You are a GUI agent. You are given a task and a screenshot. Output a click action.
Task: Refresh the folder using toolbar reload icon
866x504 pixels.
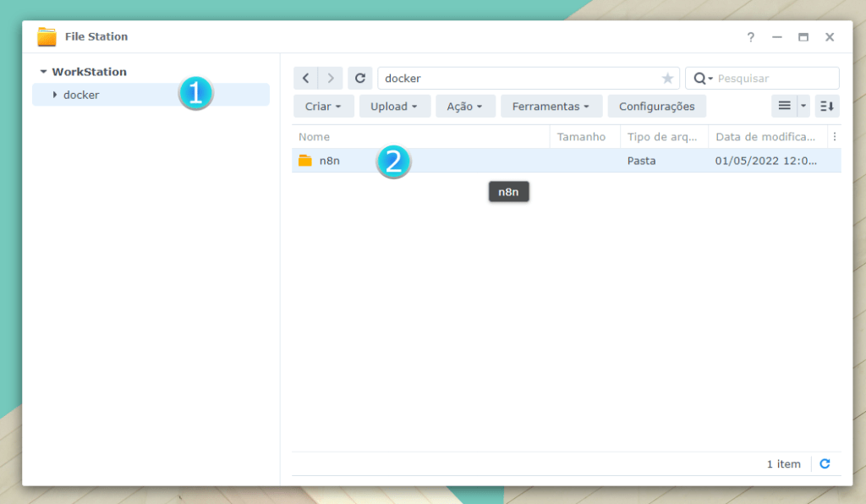click(360, 79)
